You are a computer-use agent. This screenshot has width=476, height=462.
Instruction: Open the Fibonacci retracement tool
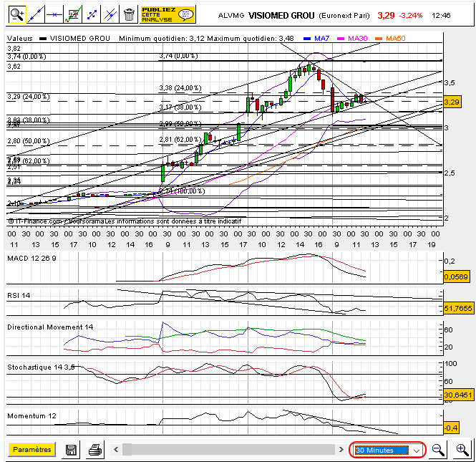point(73,14)
